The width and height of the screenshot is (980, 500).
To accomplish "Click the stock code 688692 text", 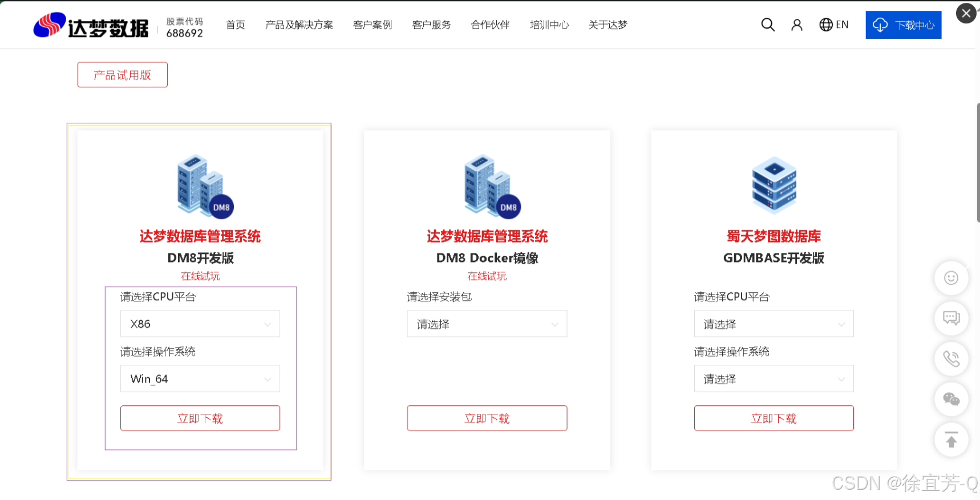I will 184,33.
